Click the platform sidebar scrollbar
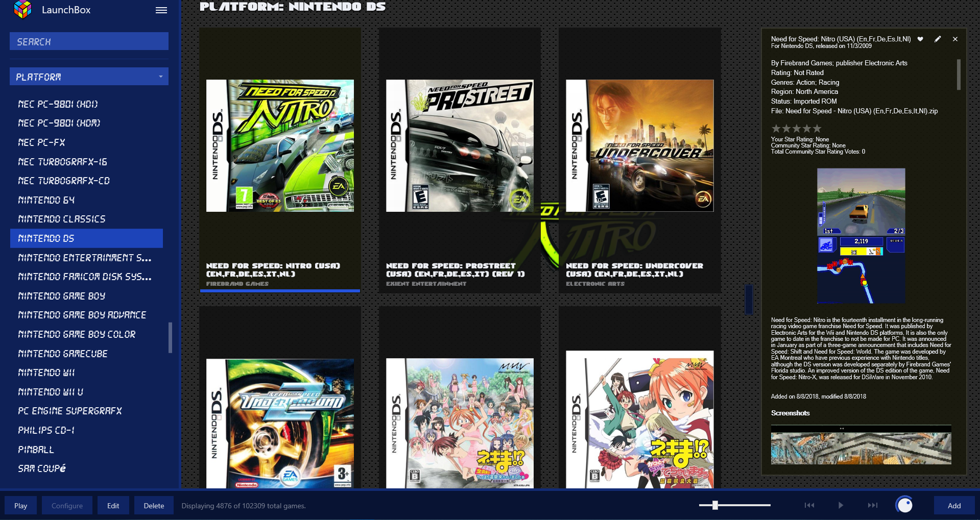The image size is (980, 520). tap(171, 337)
